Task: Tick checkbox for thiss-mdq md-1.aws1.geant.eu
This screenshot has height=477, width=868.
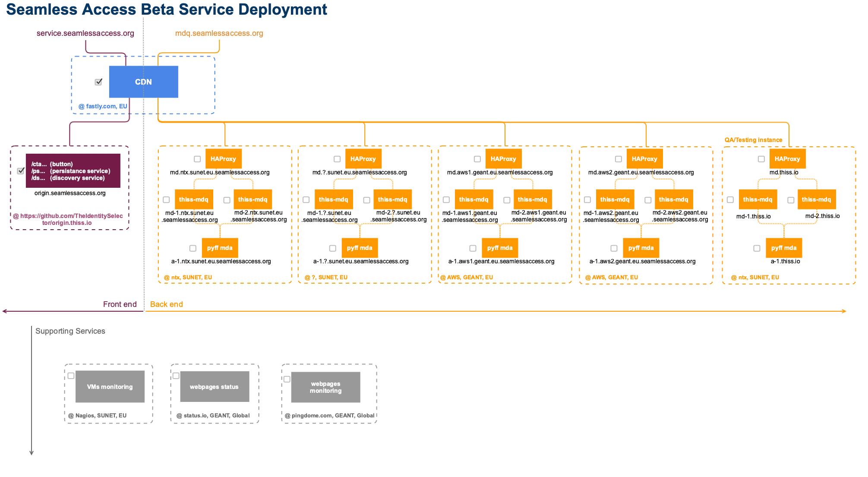Action: (x=446, y=200)
